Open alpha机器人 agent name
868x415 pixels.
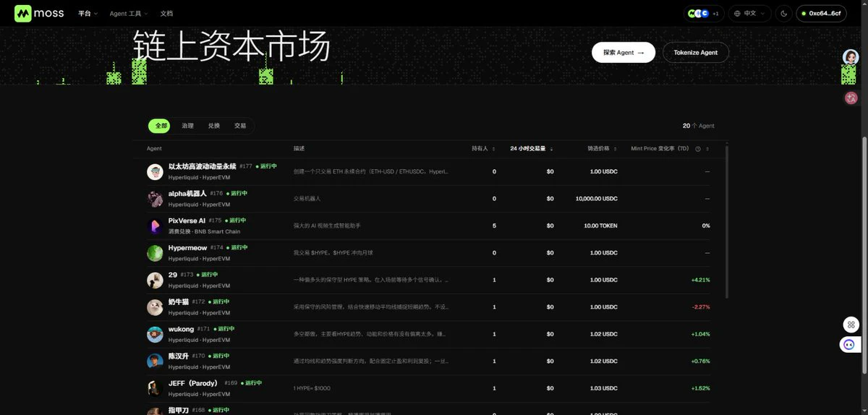point(187,193)
